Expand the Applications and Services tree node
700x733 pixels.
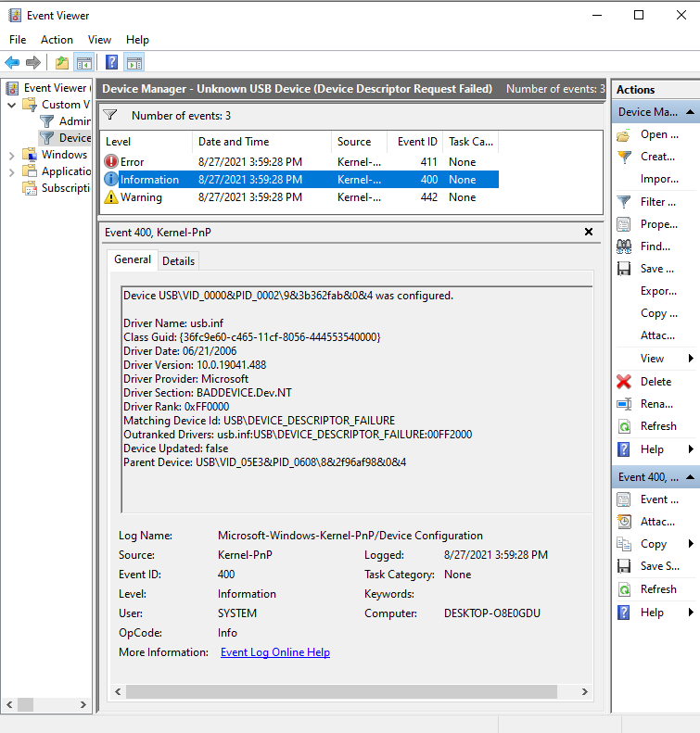(x=12, y=172)
